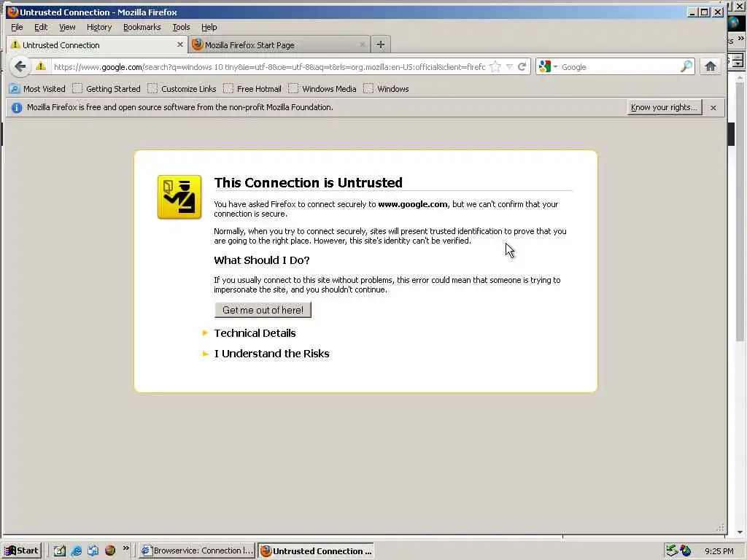Viewport: 747px width, 560px height.
Task: Click the second system tray icon
Action: 686,551
